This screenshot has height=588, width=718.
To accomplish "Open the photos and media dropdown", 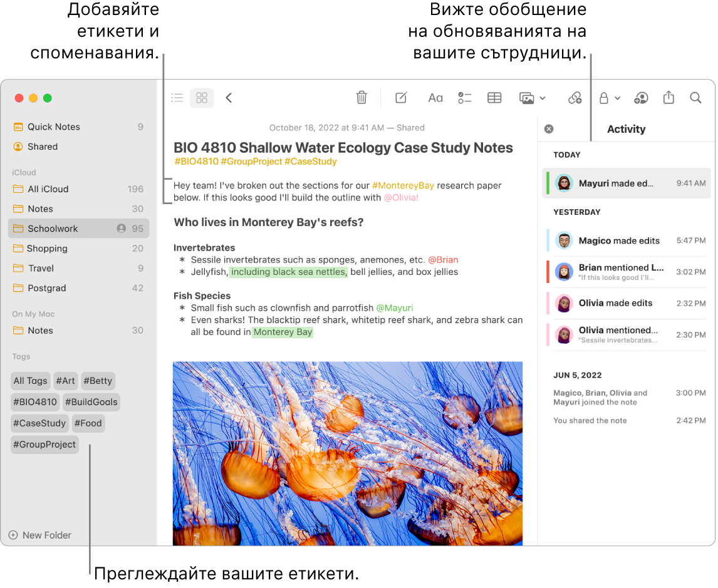I will (532, 98).
